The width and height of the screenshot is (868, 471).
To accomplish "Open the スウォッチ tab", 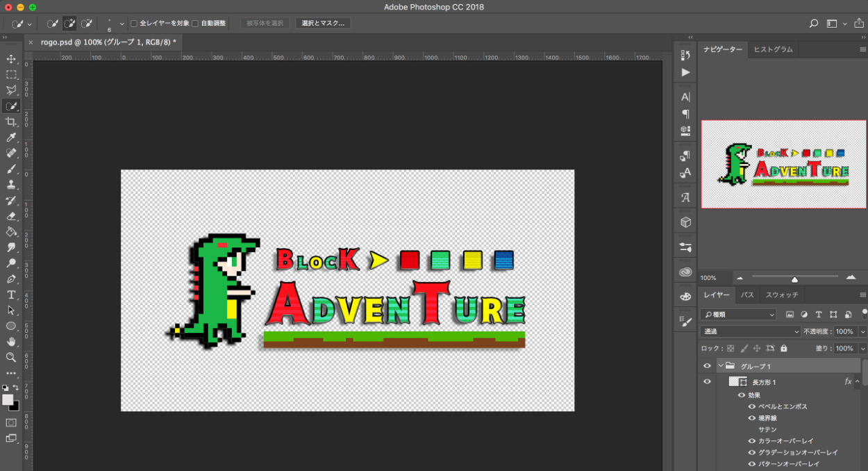I will pyautogui.click(x=782, y=295).
